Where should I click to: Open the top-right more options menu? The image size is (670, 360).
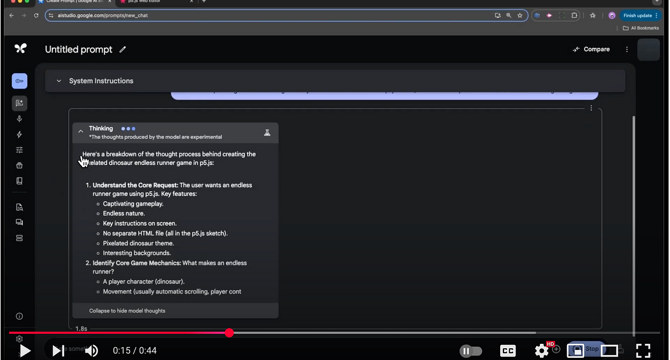point(627,50)
